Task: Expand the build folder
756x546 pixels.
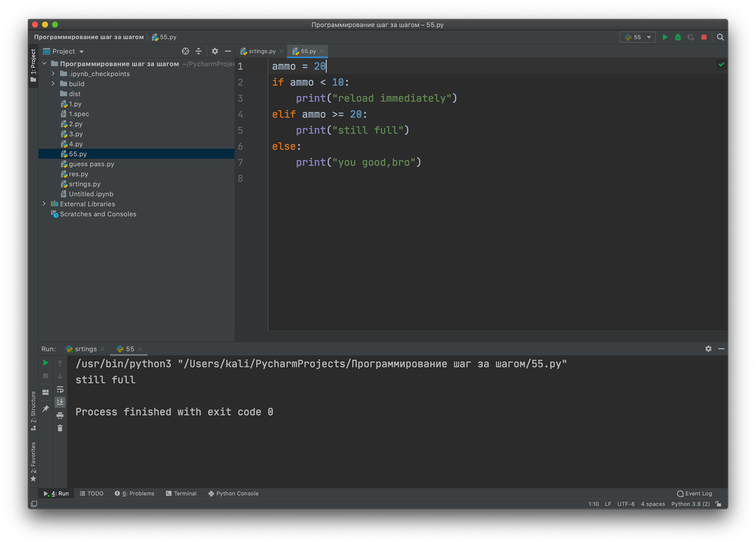Action: [x=54, y=84]
